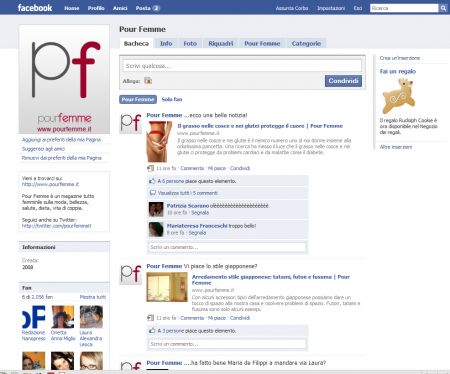Click Commenta under the grasso post
This screenshot has width=450, height=374.
[192, 168]
